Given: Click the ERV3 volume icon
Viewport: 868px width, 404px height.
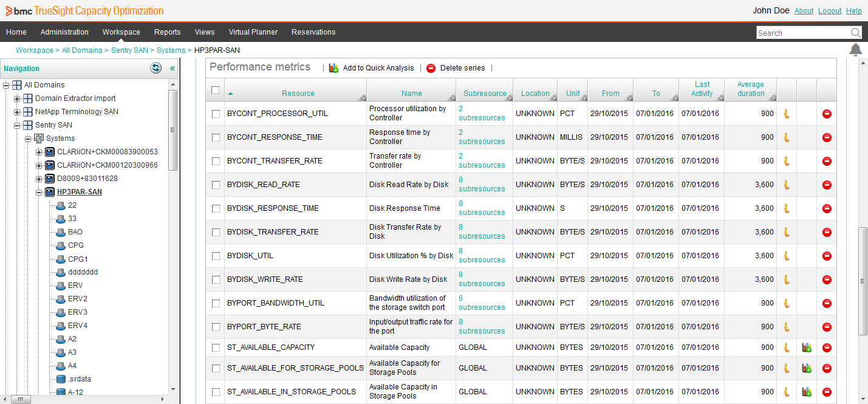Looking at the screenshot, I should 61,312.
